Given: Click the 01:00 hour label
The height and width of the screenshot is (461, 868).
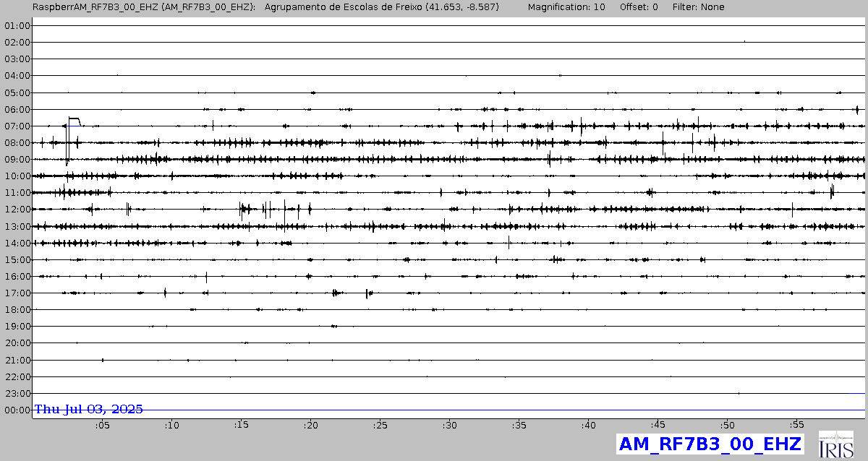Looking at the screenshot, I should point(17,25).
